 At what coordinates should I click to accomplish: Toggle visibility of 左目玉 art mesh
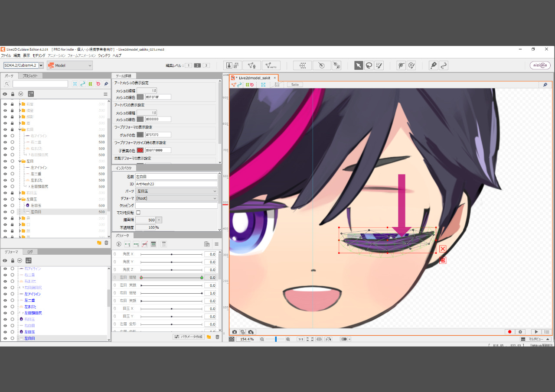5,206
